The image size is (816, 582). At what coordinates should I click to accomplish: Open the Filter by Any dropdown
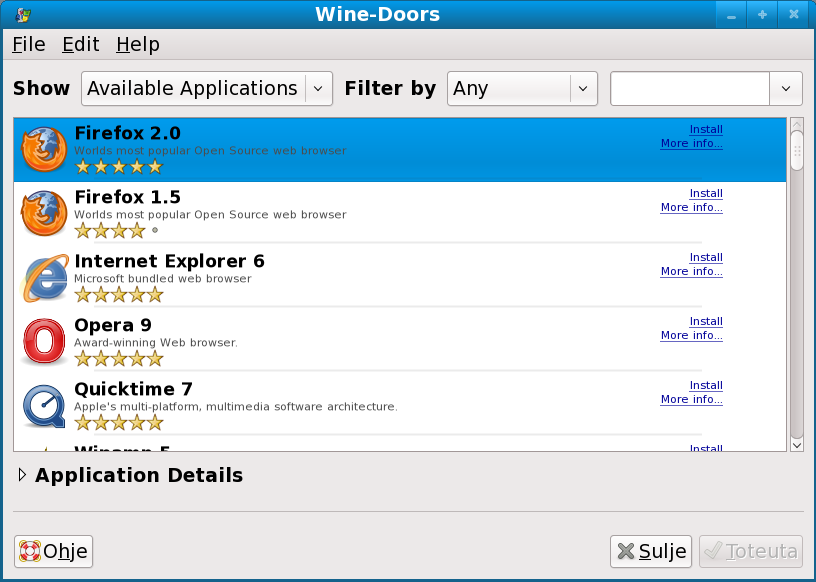(x=522, y=88)
